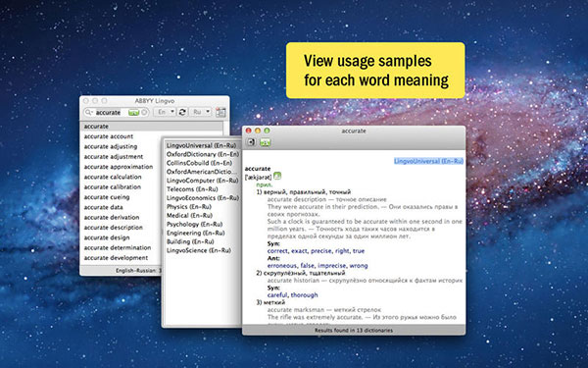This screenshot has width=588, height=368.
Task: Follow the synonym link 'correct'
Action: 277,251
